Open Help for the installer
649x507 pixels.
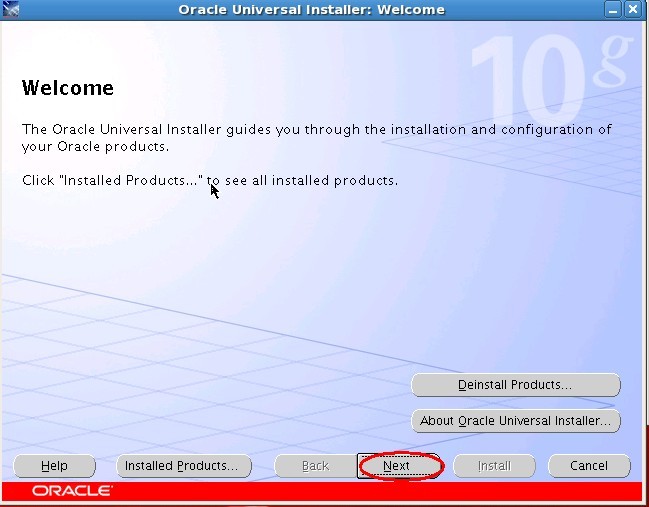pos(54,466)
